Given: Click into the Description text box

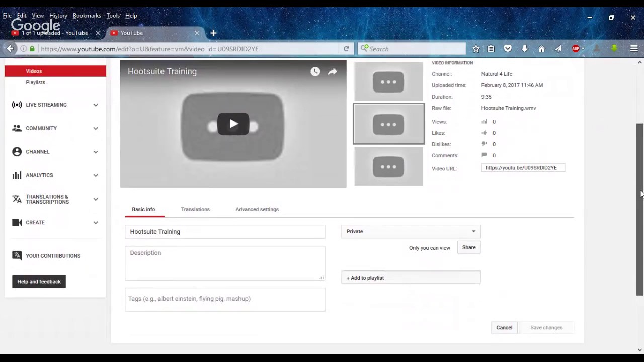Looking at the screenshot, I should tap(225, 263).
